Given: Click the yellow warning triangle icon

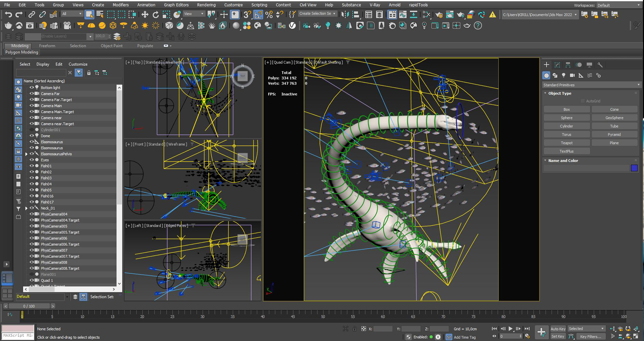Looking at the screenshot, I should click(492, 15).
